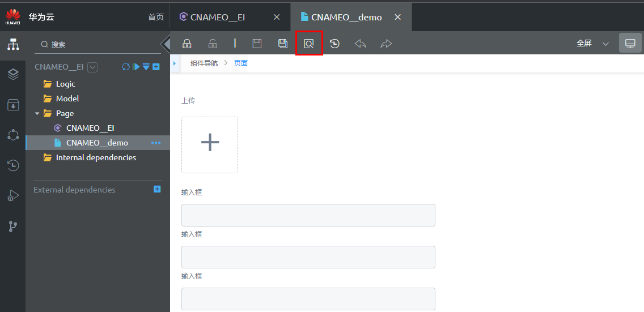Click the redo arrow
This screenshot has height=312, width=644.
click(386, 44)
